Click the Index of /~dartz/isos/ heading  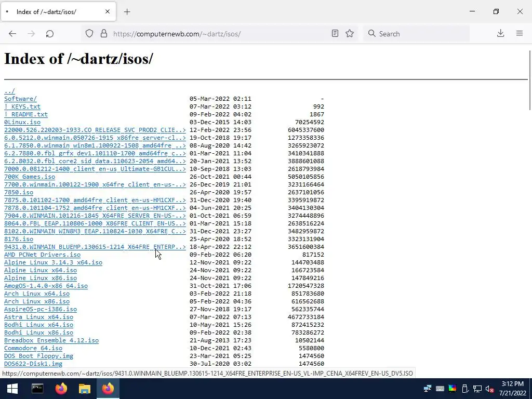(79, 59)
